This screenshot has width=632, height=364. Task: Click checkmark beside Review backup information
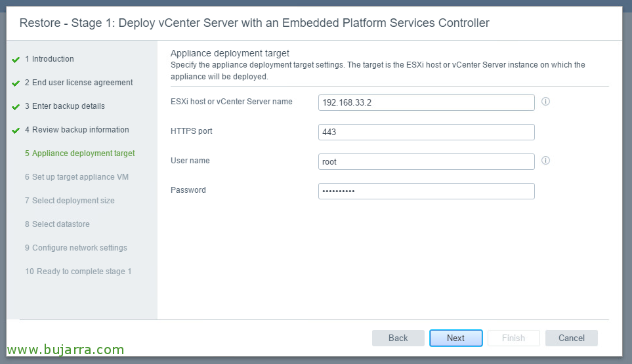click(x=16, y=131)
